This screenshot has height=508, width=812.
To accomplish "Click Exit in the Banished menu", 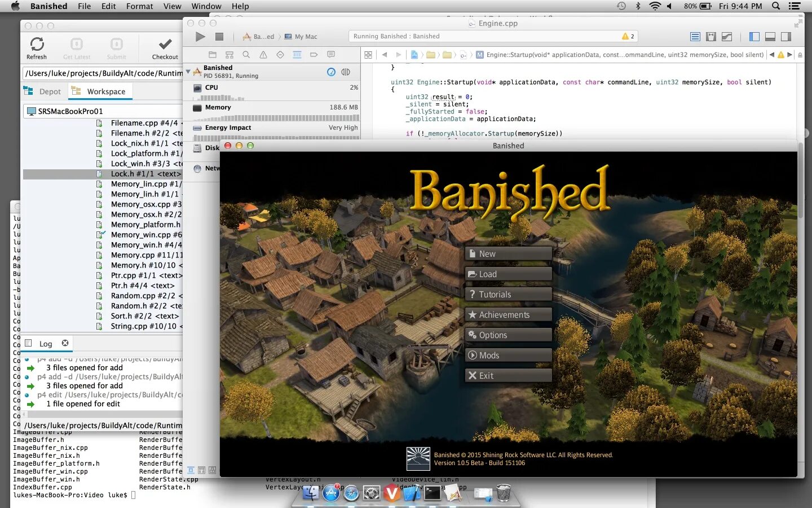I will pos(509,376).
